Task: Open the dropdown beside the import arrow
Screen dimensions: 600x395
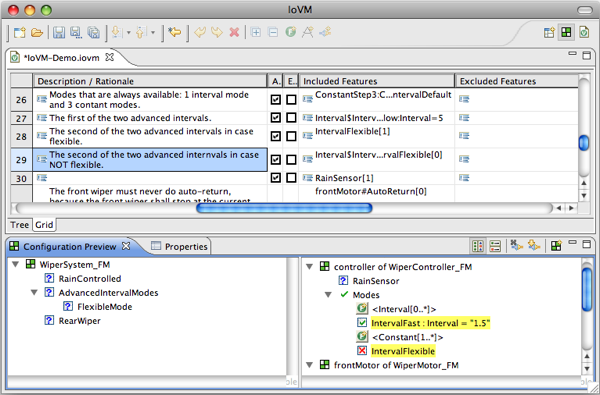Action: click(x=129, y=33)
